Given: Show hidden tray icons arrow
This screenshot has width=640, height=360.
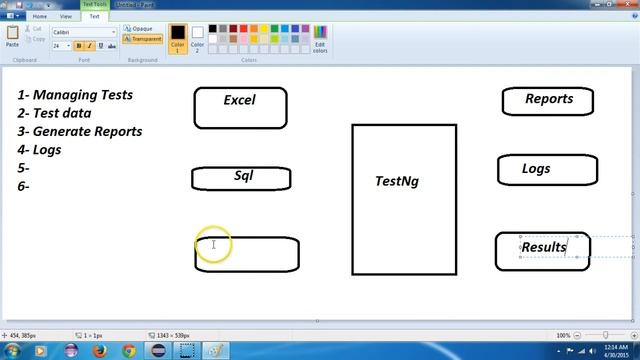Looking at the screenshot, I should pos(558,351).
